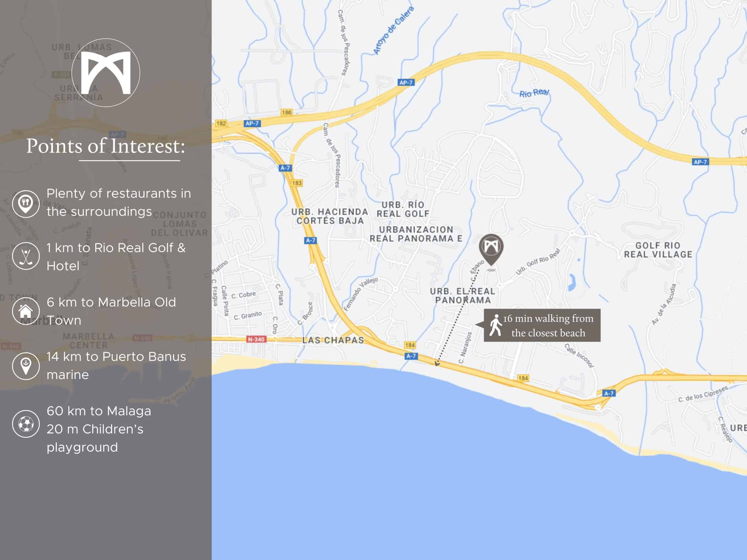Viewport: 747px width, 560px height.
Task: Click the '16 min walking from the closest beach' label
Action: coord(548,325)
